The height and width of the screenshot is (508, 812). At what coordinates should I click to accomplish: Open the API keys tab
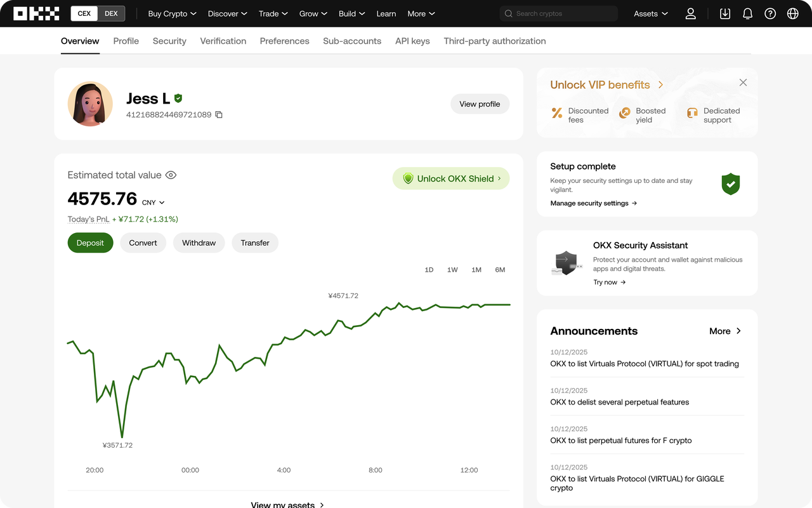point(412,41)
